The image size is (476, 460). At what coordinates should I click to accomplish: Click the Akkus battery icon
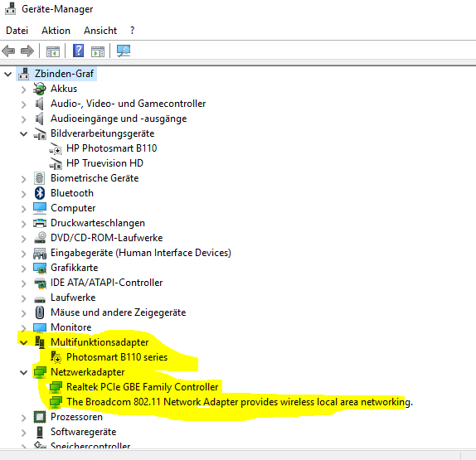[40, 89]
